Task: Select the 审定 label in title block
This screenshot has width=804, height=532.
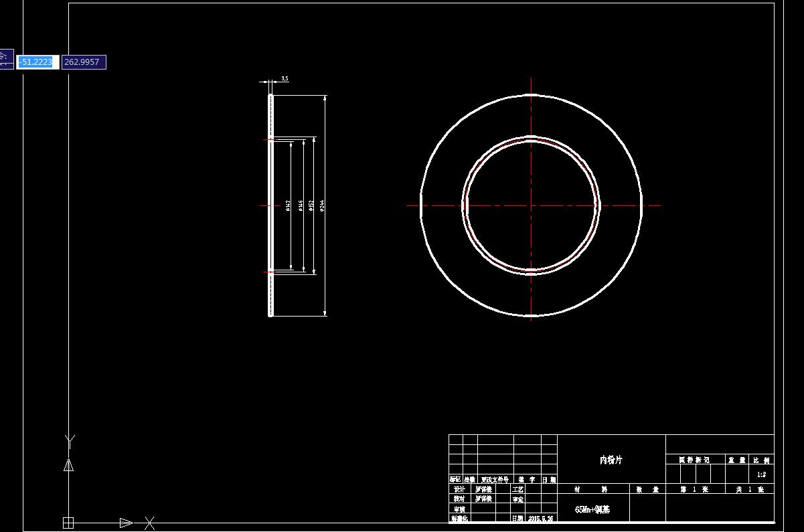Action: point(518,499)
